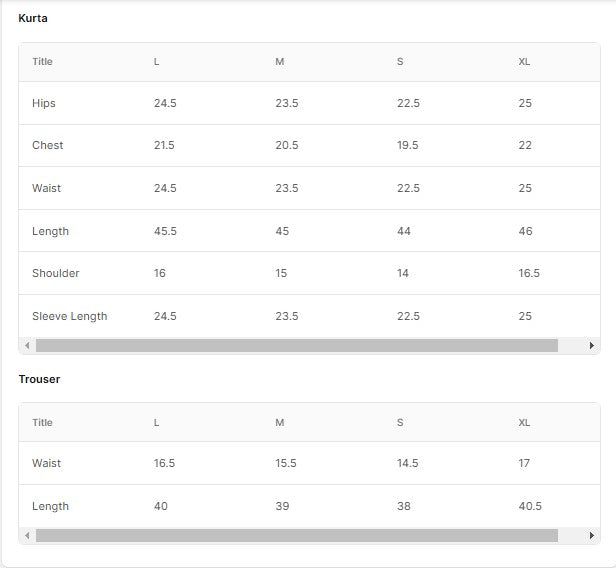
Task: Click the Trouser table right scroll arrow
Action: pos(592,536)
